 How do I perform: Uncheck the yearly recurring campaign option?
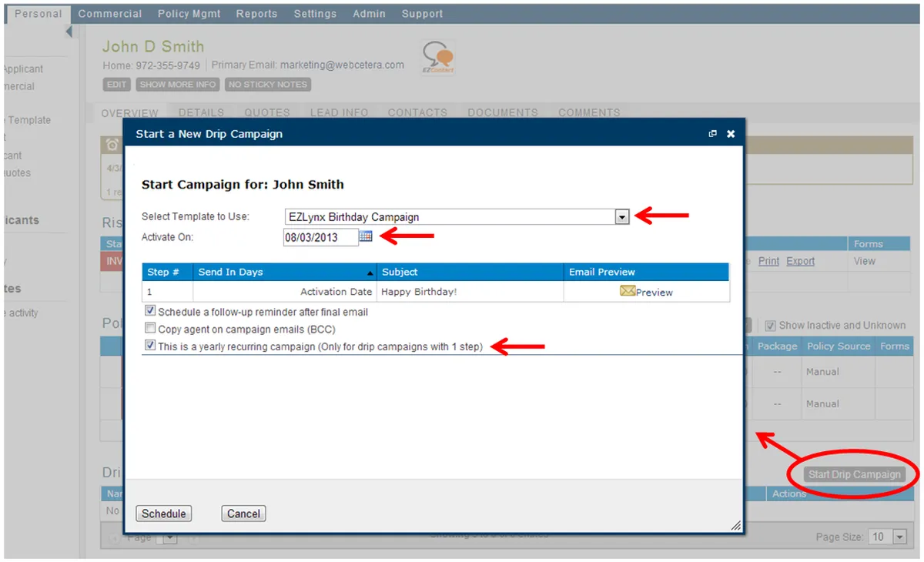click(150, 346)
